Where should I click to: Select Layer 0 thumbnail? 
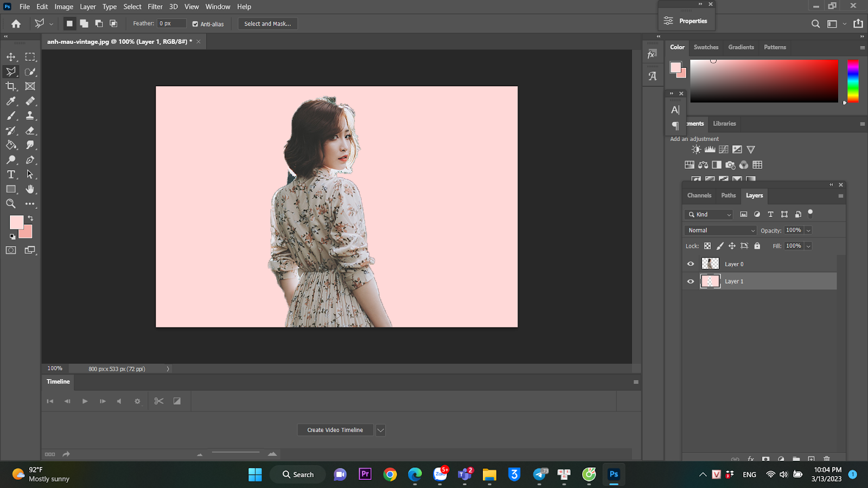click(x=710, y=264)
